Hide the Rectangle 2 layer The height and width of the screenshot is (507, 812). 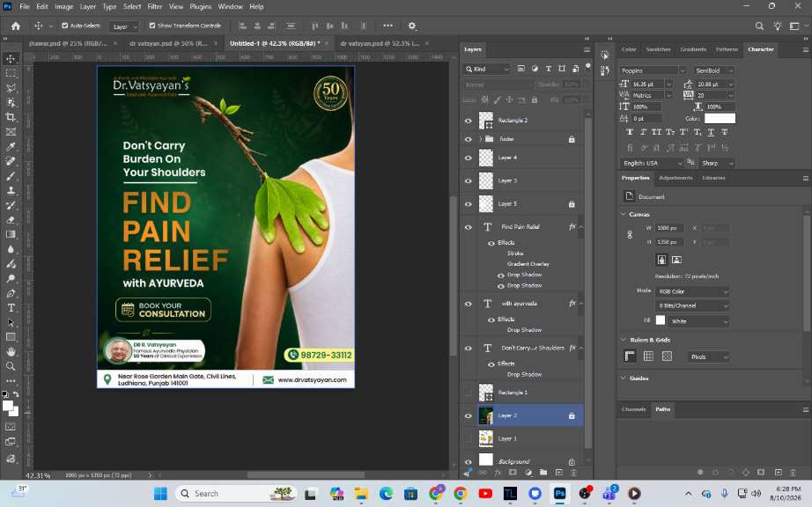[469, 121]
